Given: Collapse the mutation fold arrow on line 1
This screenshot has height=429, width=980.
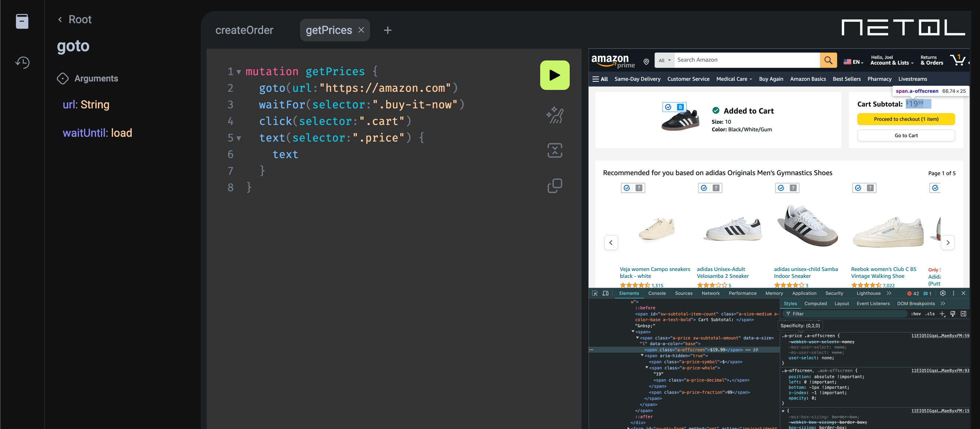Looking at the screenshot, I should coord(238,72).
